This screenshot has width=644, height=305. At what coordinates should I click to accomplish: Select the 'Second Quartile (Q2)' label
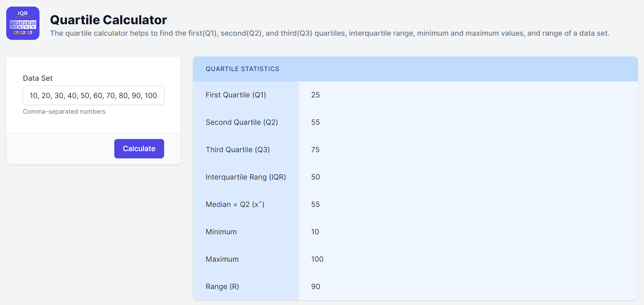coord(242,122)
